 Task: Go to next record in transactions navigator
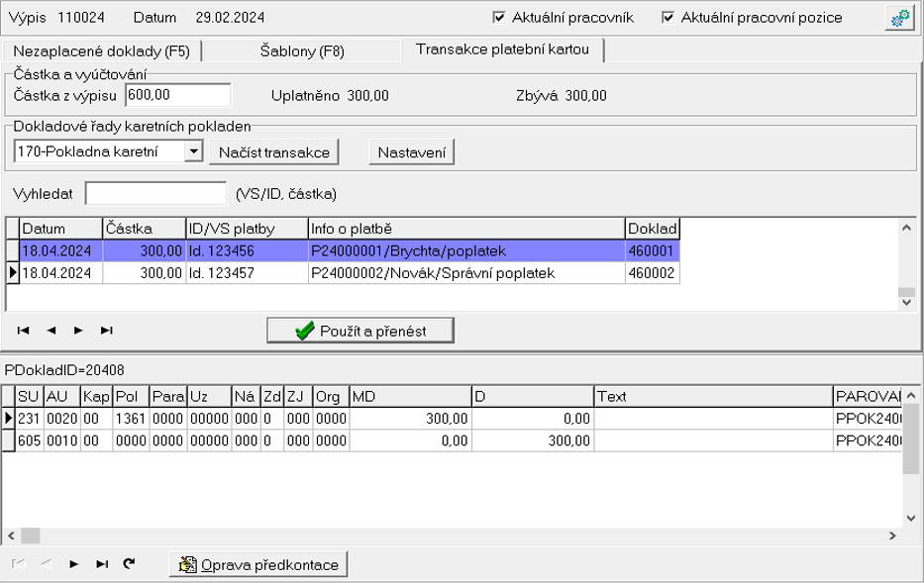pyautogui.click(x=78, y=331)
